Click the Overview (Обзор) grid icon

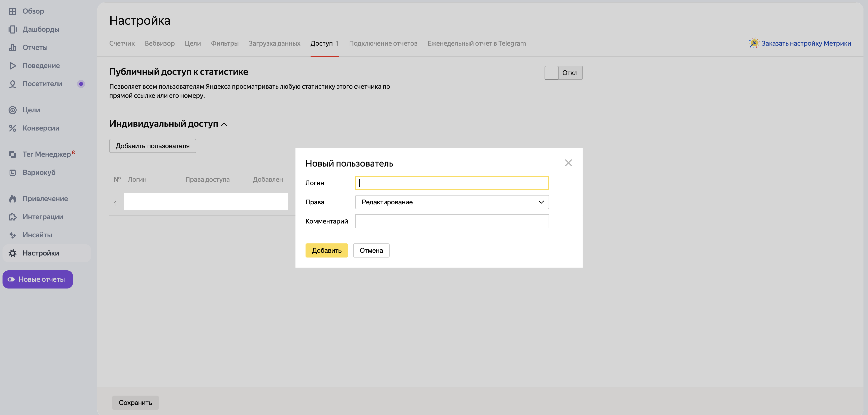pos(12,11)
